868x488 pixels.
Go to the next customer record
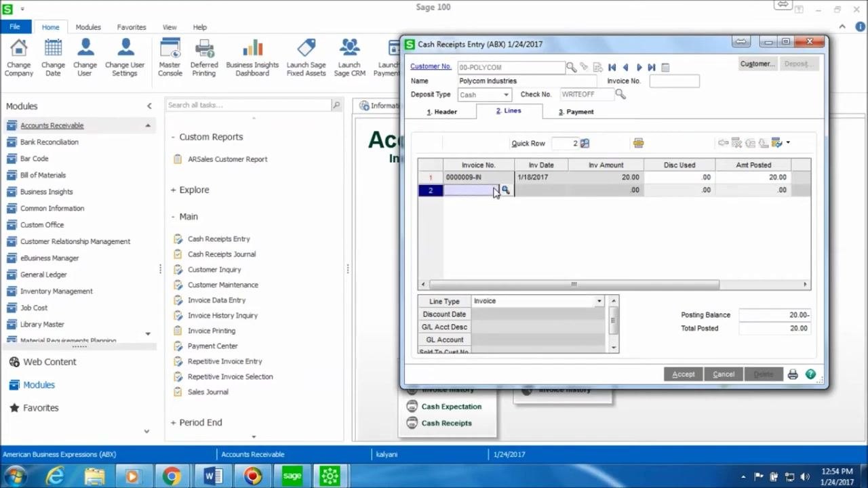[x=639, y=67]
